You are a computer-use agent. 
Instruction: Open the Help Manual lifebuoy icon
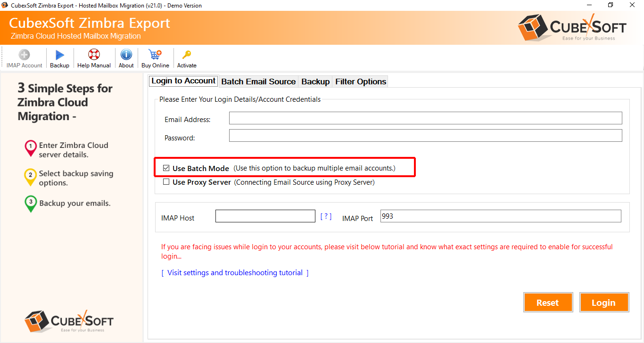click(x=94, y=55)
